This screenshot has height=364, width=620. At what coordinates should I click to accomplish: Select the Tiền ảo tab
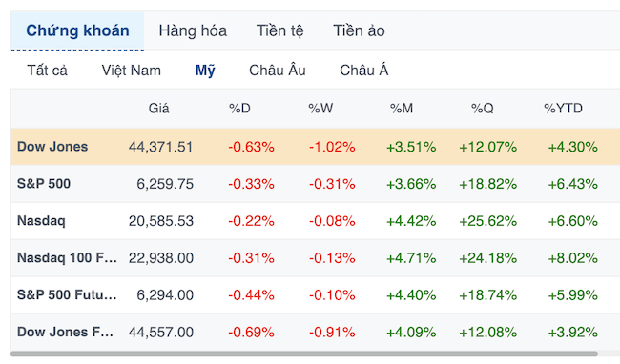tap(359, 30)
